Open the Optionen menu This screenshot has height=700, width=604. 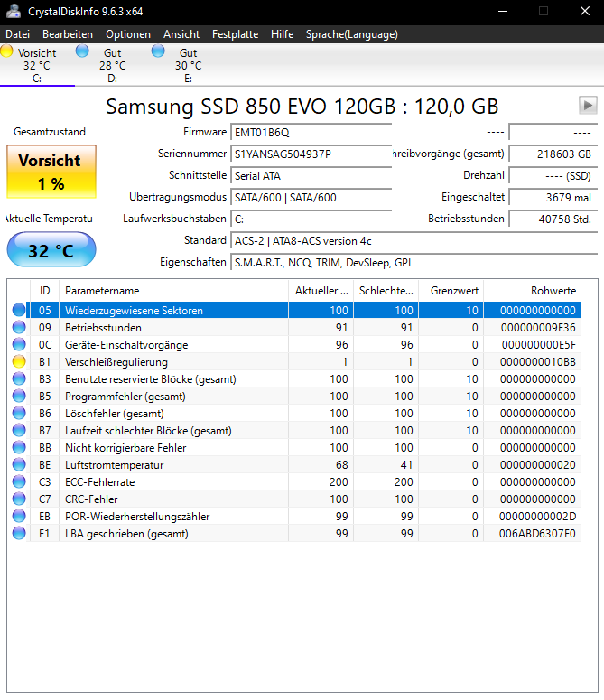click(128, 34)
